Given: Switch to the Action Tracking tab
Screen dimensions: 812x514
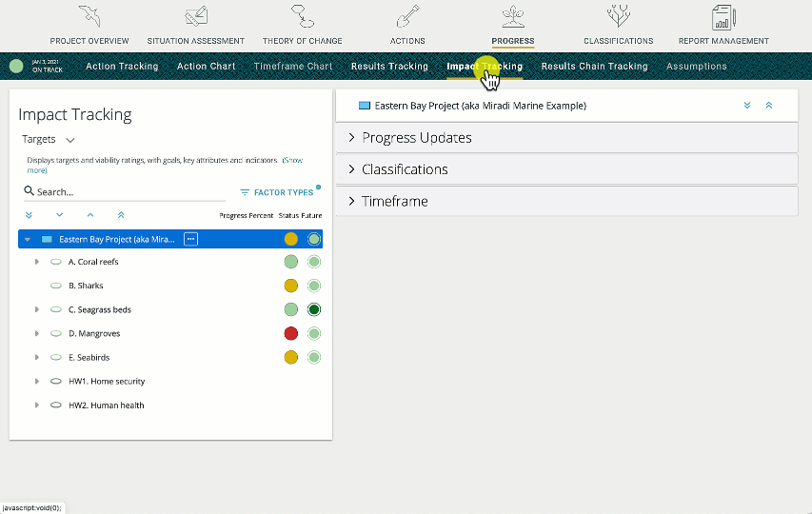Looking at the screenshot, I should click(122, 67).
